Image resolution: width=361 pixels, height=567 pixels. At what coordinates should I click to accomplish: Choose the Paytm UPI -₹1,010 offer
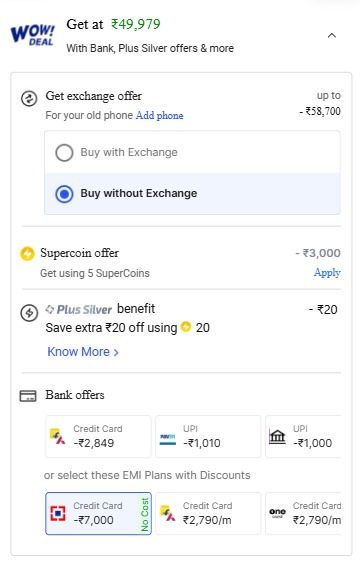tap(208, 436)
